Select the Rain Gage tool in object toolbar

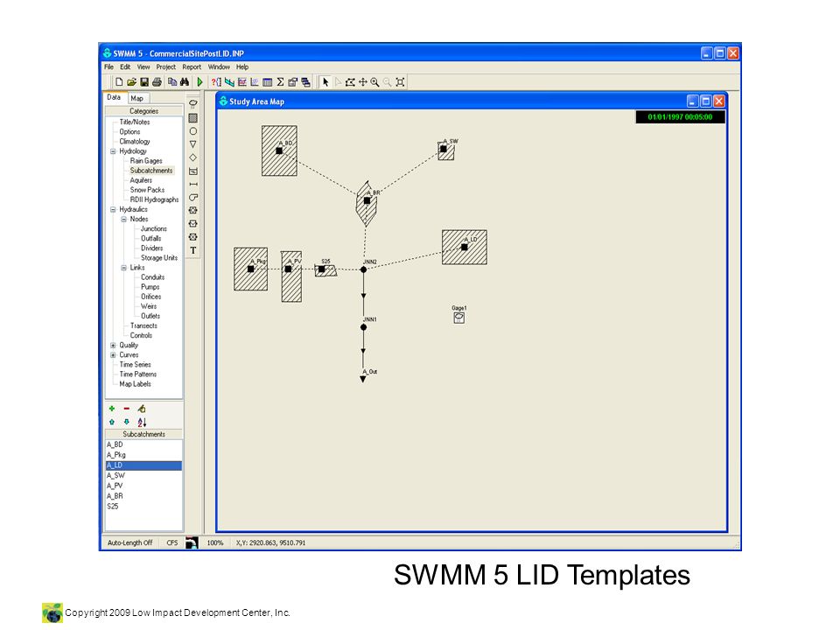pyautogui.click(x=193, y=104)
